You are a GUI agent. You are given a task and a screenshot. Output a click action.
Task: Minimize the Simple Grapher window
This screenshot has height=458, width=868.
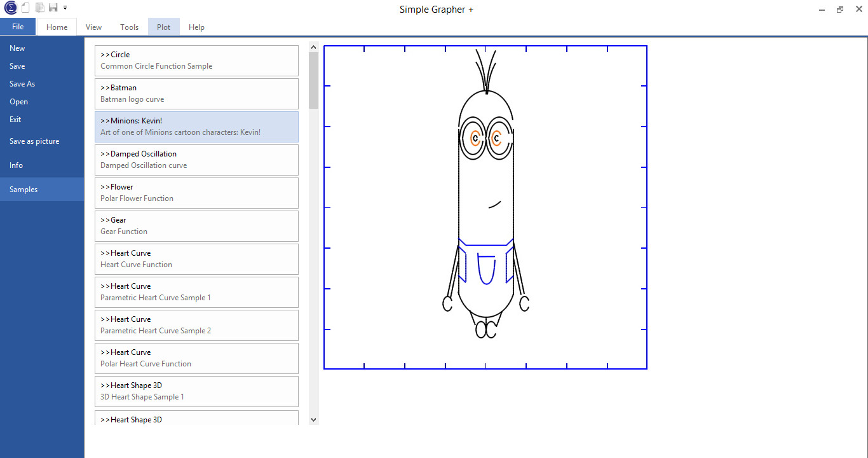[822, 9]
